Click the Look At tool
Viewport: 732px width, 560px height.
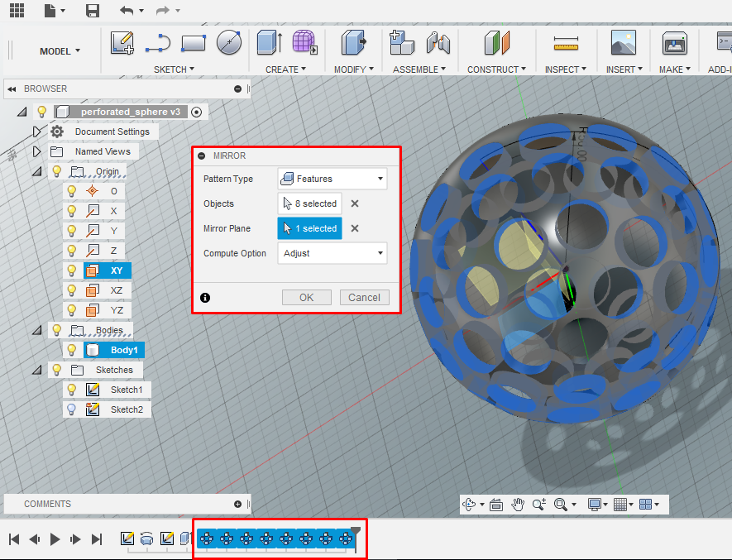[x=496, y=505]
